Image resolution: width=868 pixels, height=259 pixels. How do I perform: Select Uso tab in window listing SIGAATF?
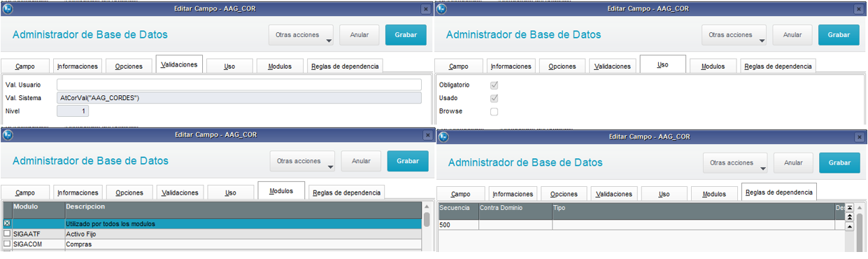pyautogui.click(x=230, y=192)
